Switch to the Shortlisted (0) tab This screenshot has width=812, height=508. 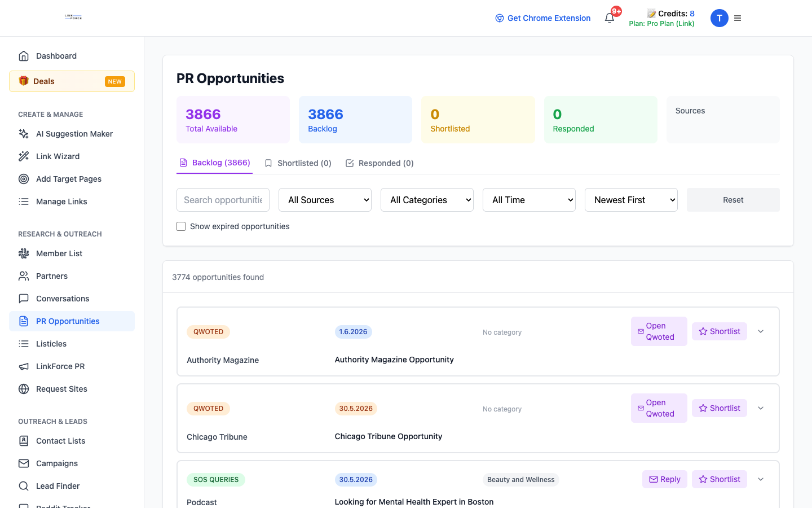point(298,163)
